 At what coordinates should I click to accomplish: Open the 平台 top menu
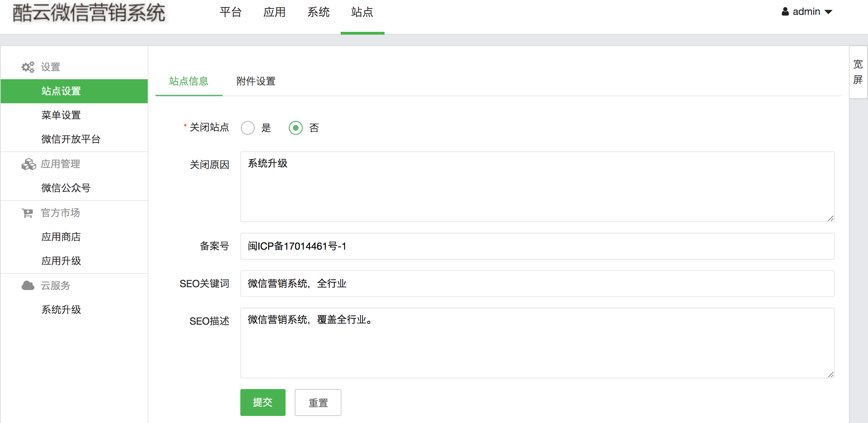tap(230, 12)
